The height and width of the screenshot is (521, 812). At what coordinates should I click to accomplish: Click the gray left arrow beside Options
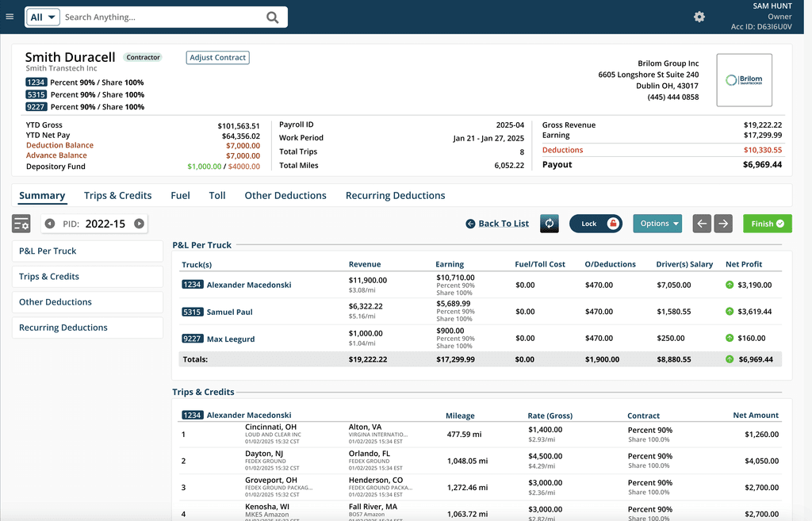pyautogui.click(x=701, y=224)
